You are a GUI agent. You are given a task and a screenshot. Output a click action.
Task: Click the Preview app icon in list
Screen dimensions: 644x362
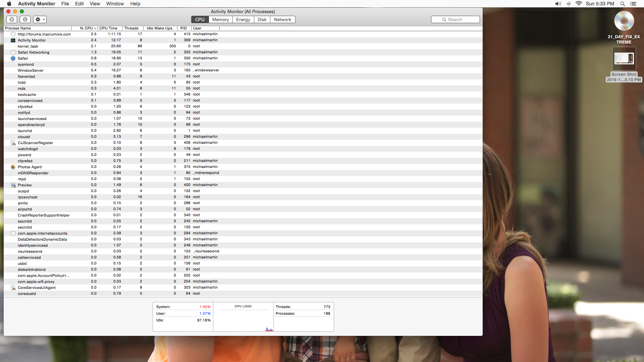coord(13,185)
